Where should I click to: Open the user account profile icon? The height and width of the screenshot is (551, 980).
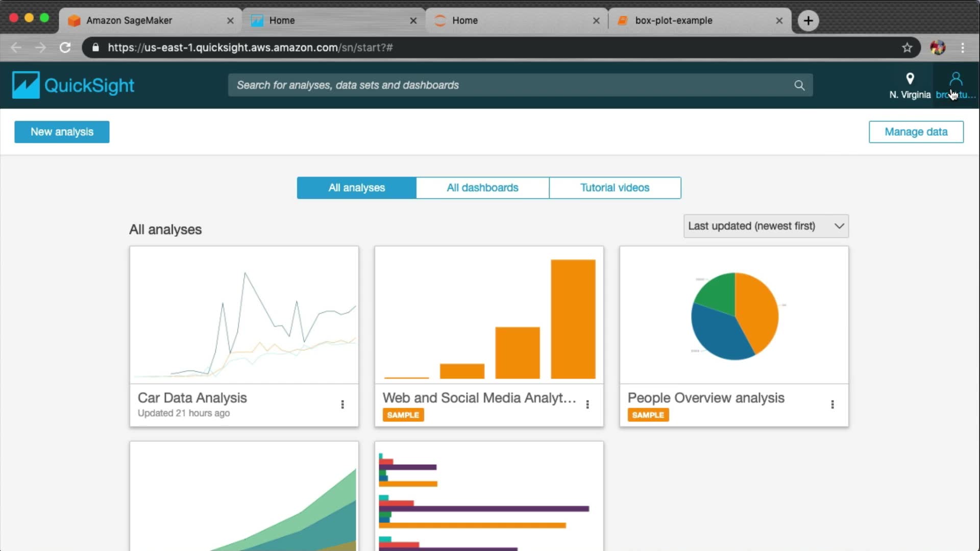[x=955, y=80]
